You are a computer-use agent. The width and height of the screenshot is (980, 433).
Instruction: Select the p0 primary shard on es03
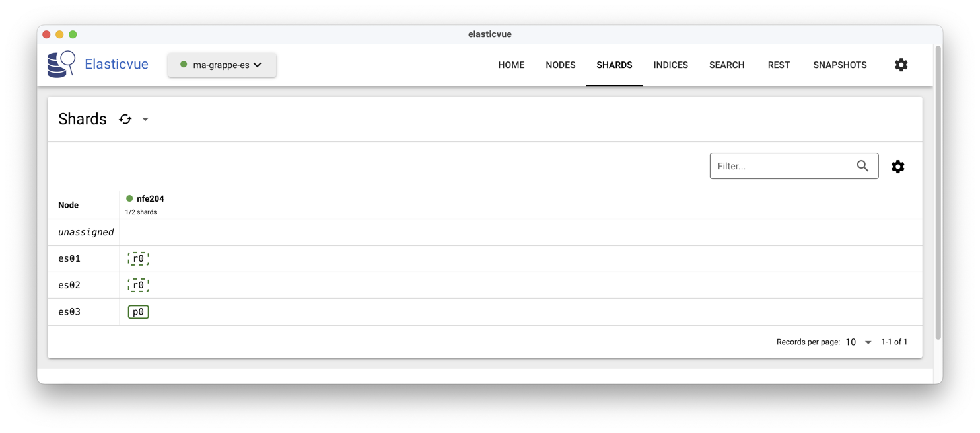click(x=139, y=312)
